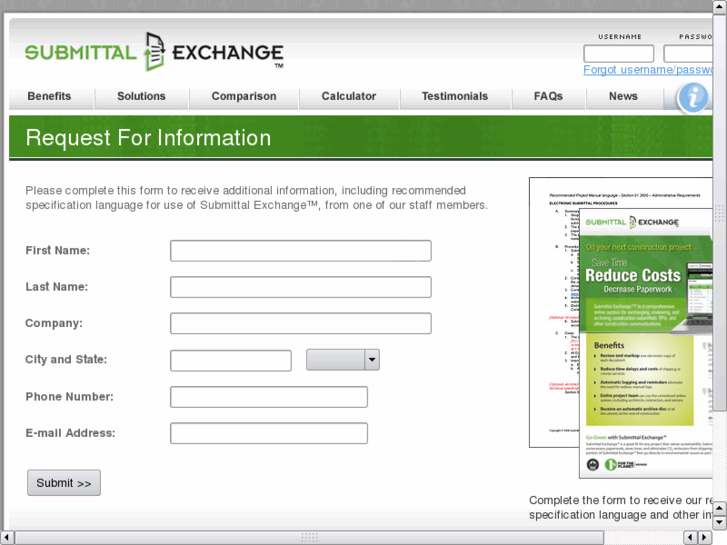Click the Request For Information heading

148,138
